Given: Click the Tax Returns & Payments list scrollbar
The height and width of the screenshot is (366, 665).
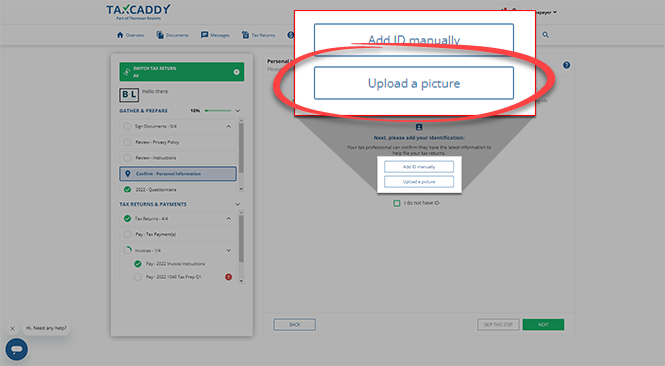Looking at the screenshot, I should click(241, 238).
